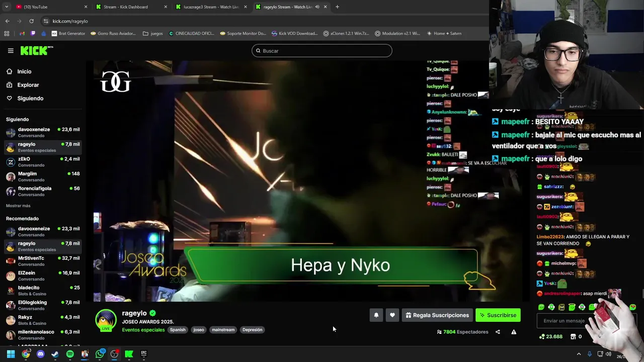The image size is (644, 362).
Task: Show hidden system tray icons
Action: pos(579,354)
